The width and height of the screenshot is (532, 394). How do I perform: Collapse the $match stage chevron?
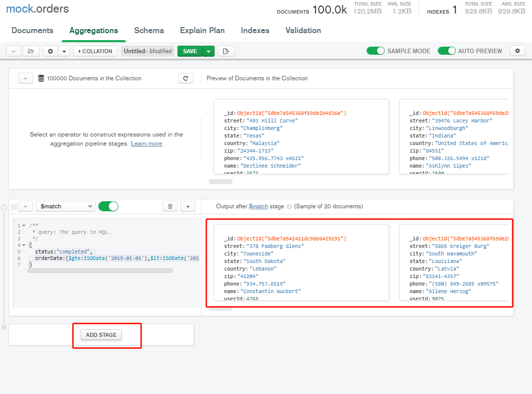pyautogui.click(x=26, y=206)
